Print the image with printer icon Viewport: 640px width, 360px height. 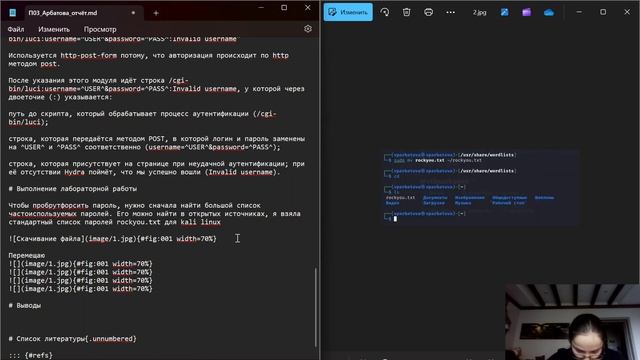tap(428, 12)
